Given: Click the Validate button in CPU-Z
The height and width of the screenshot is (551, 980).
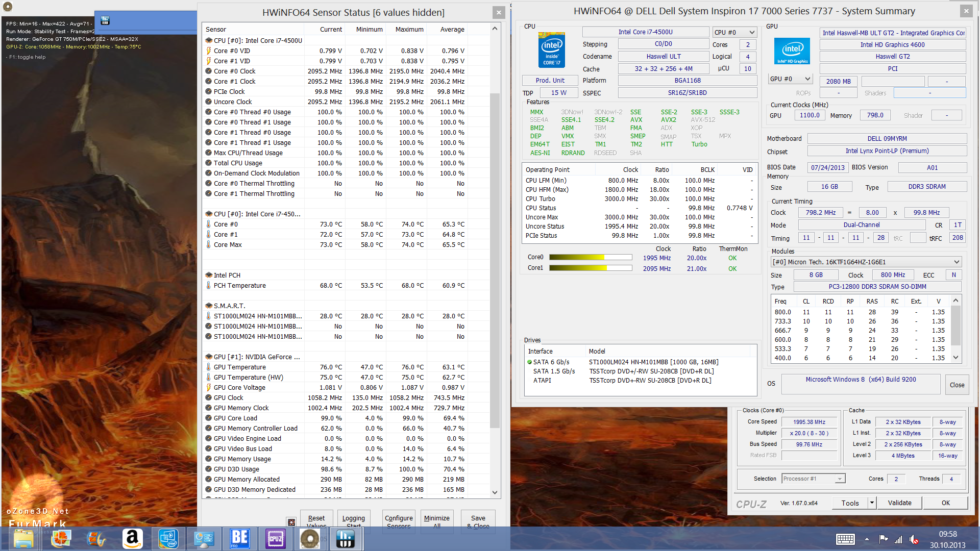Looking at the screenshot, I should pyautogui.click(x=899, y=503).
